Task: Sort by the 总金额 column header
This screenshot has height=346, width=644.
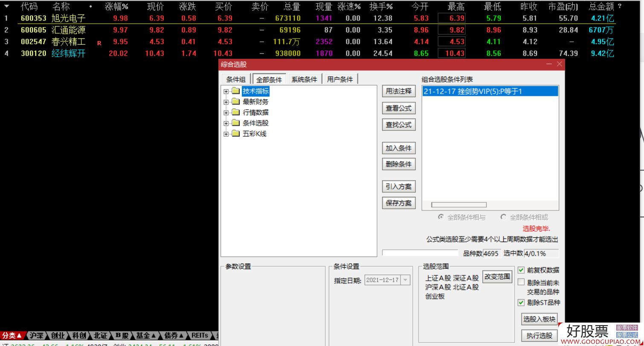Action: point(601,7)
